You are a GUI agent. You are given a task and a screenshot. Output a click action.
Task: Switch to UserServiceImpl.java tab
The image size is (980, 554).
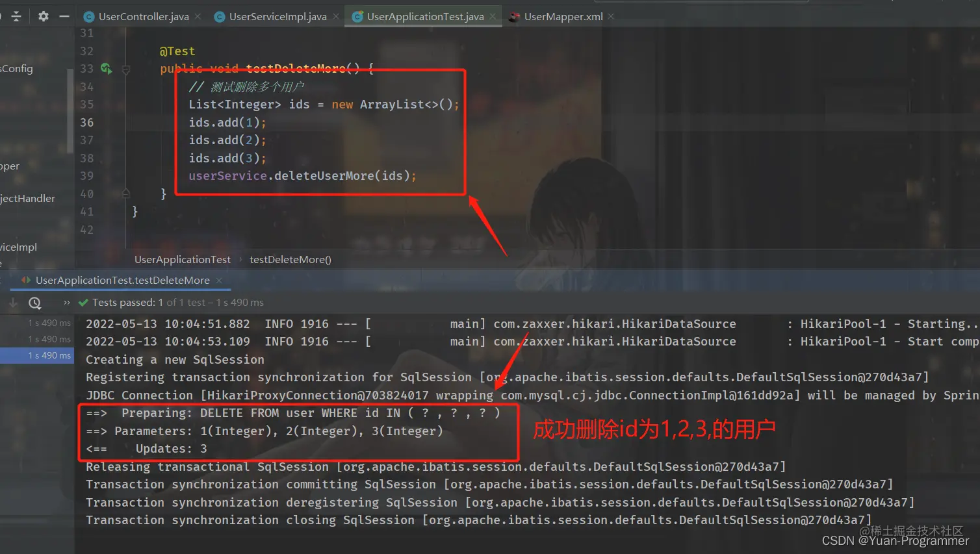(x=277, y=17)
